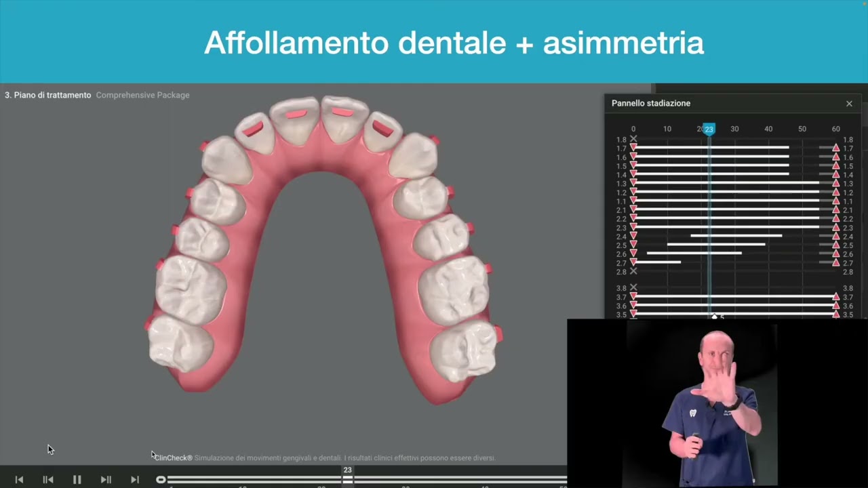The height and width of the screenshot is (488, 868).
Task: Click tooth 1.1 end triangle marker
Action: point(835,200)
